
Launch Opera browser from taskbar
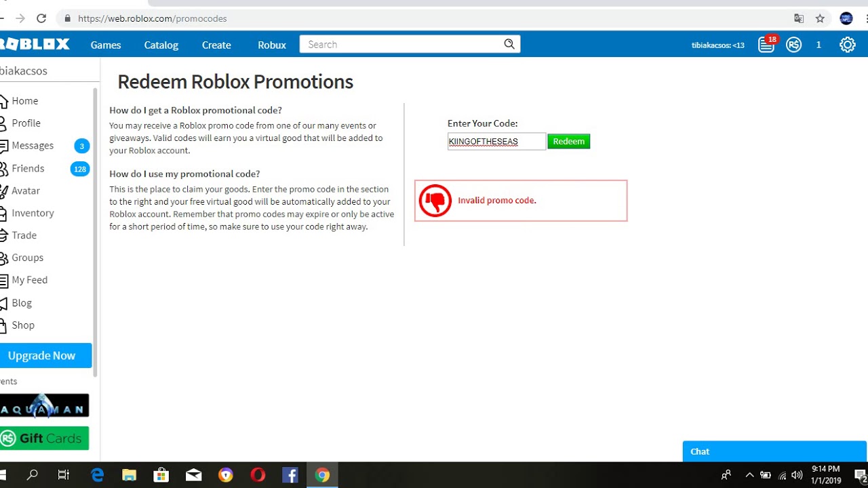(x=258, y=475)
